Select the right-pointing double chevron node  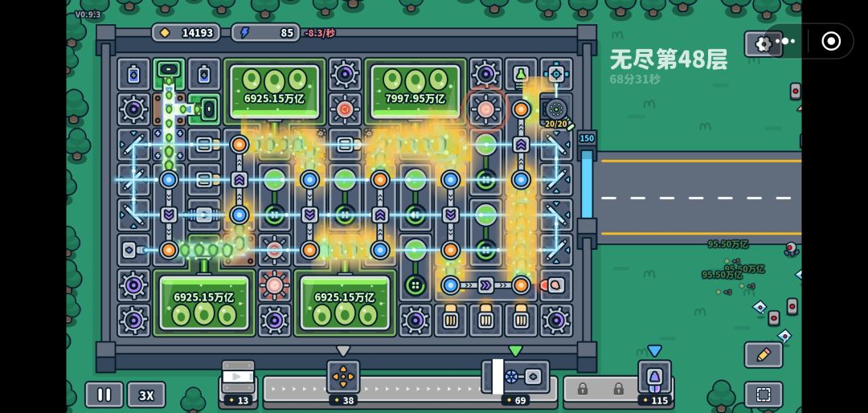pyautogui.click(x=485, y=285)
